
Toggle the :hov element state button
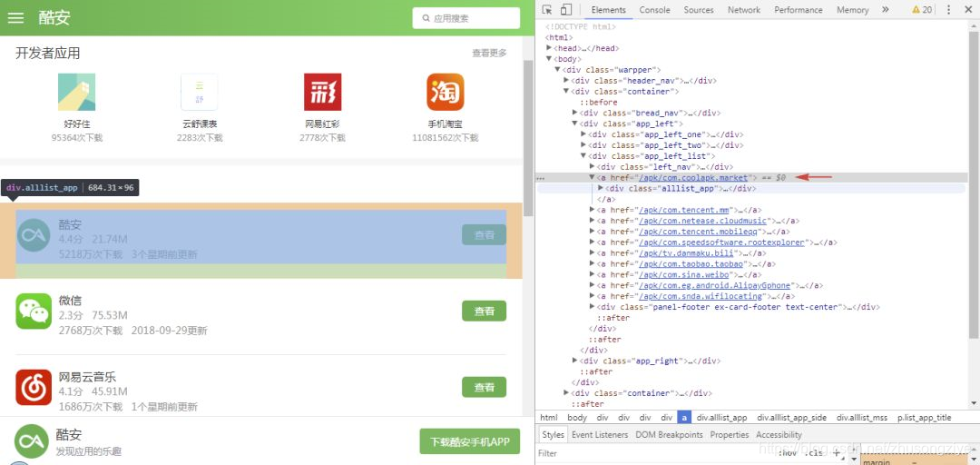tap(789, 453)
